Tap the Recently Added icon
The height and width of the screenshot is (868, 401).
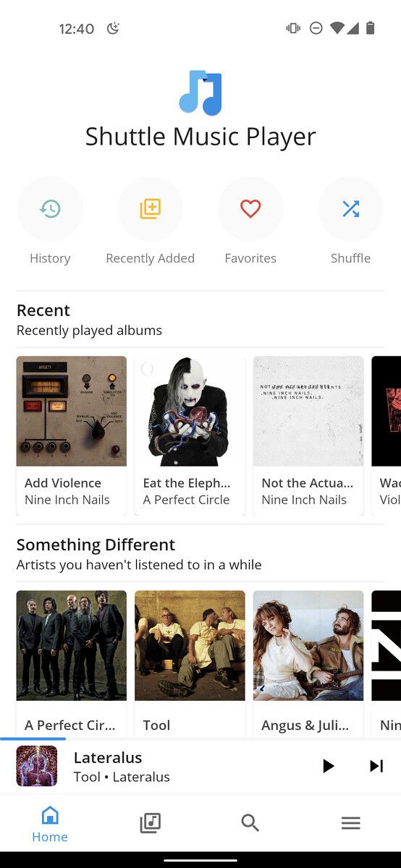150,209
